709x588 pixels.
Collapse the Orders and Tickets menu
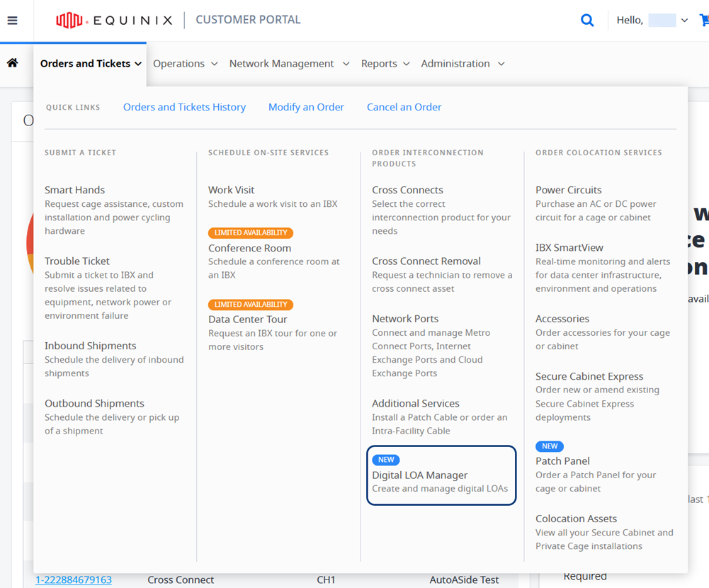tap(91, 64)
